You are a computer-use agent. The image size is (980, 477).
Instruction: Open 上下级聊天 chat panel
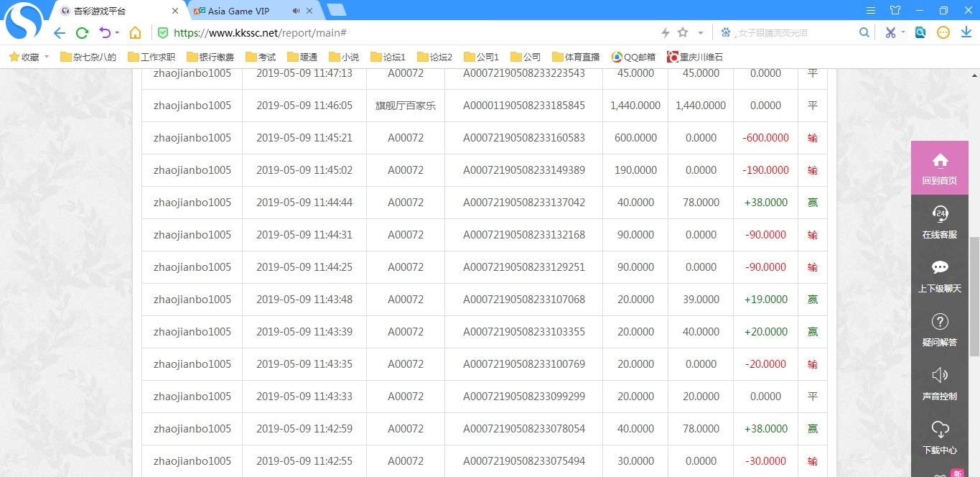pyautogui.click(x=940, y=275)
